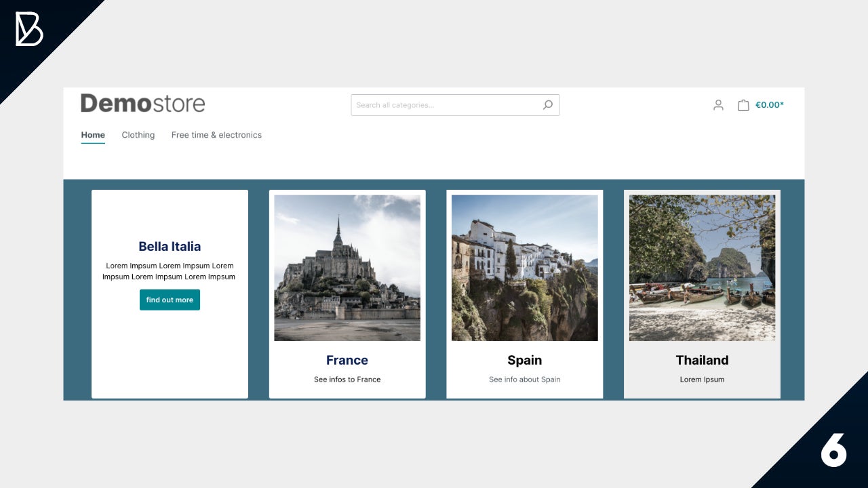868x488 pixels.
Task: Click the Demostore logo
Action: pyautogui.click(x=142, y=103)
